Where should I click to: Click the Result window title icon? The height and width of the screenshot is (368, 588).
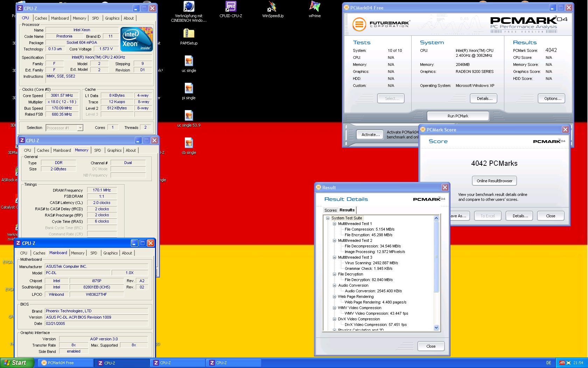pyautogui.click(x=318, y=187)
